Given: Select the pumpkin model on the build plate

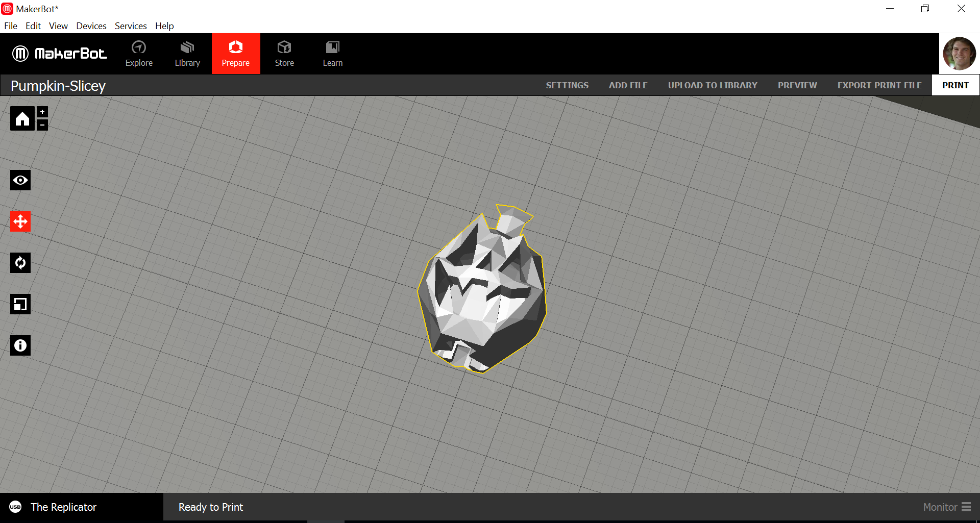Looking at the screenshot, I should [482, 296].
